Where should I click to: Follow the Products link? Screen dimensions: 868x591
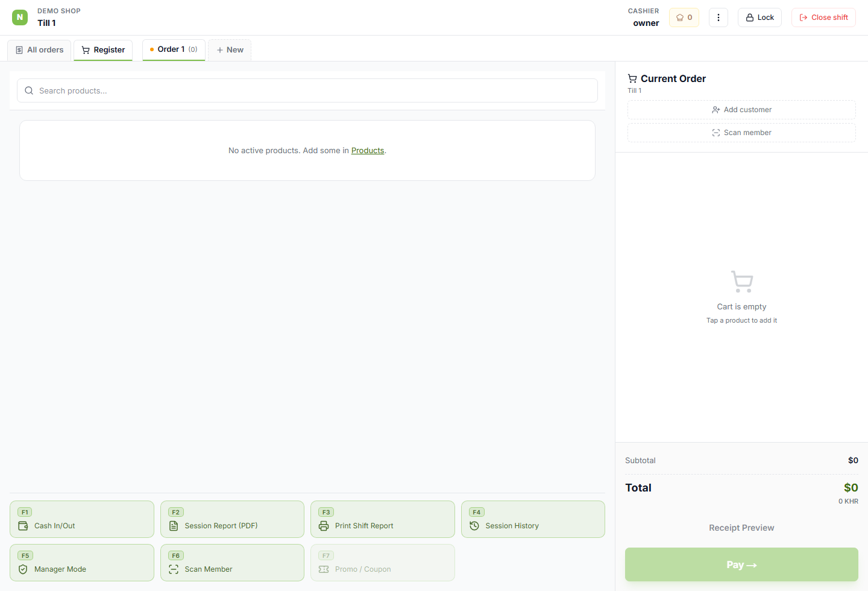tap(368, 151)
